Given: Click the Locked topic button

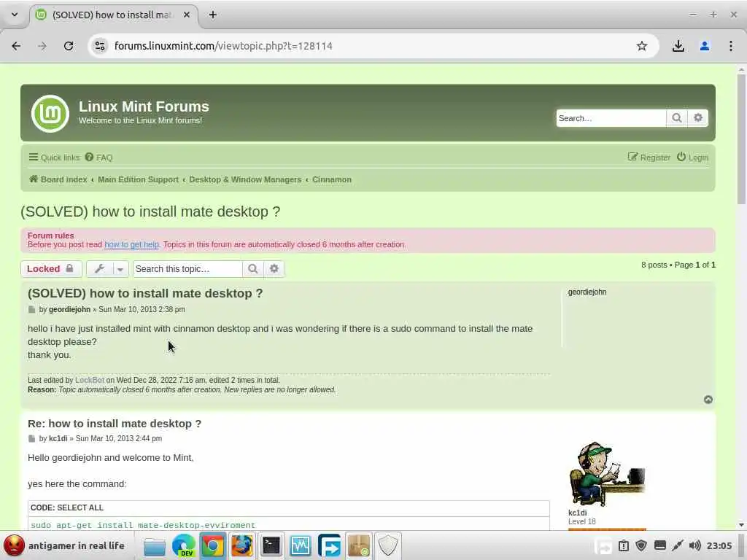Looking at the screenshot, I should coord(51,269).
